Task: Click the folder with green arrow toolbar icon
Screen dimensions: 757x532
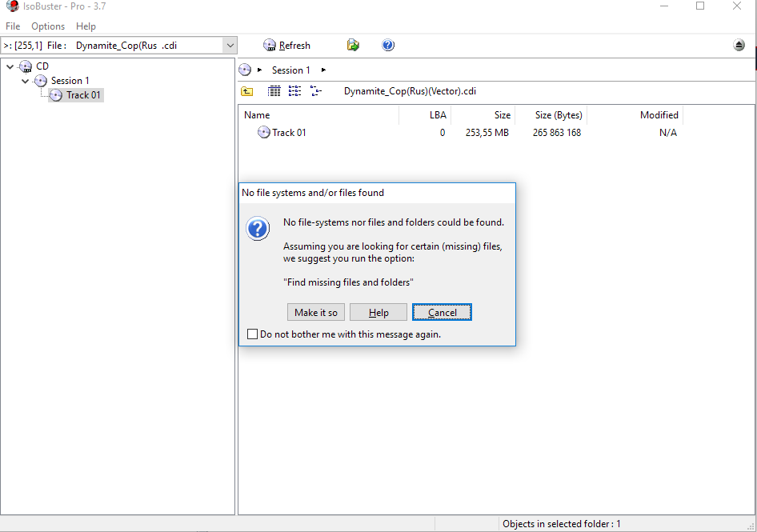Action: pyautogui.click(x=353, y=46)
